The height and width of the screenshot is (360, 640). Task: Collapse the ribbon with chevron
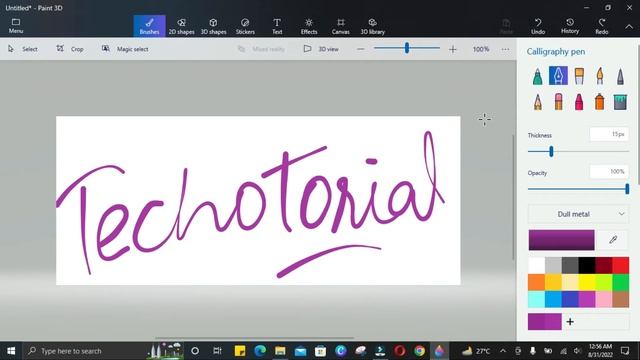629,27
